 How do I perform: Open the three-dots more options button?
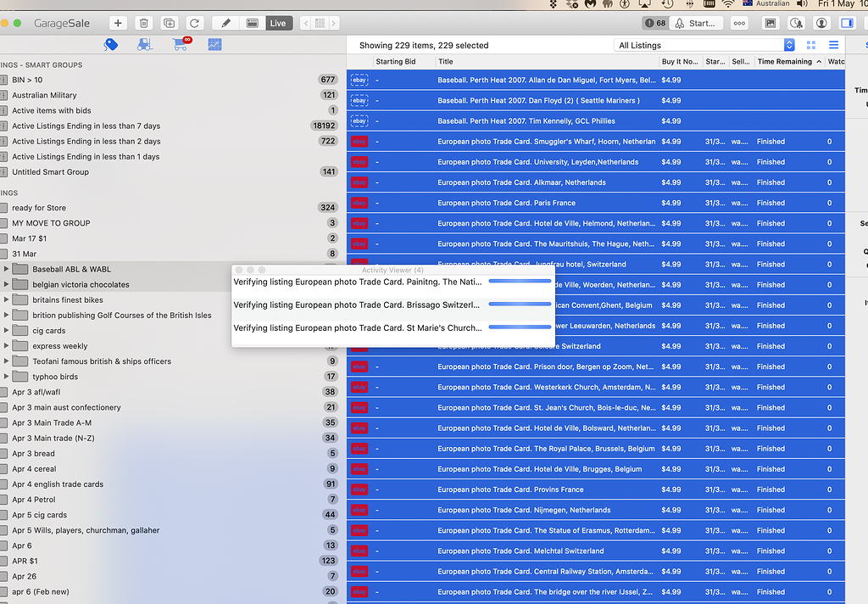[x=739, y=23]
